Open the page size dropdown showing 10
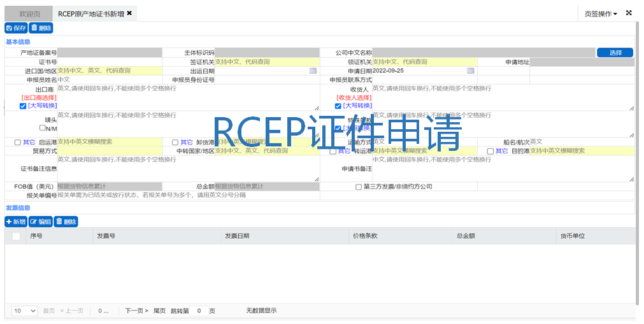Image resolution: width=644 pixels, height=324 pixels. [25, 311]
